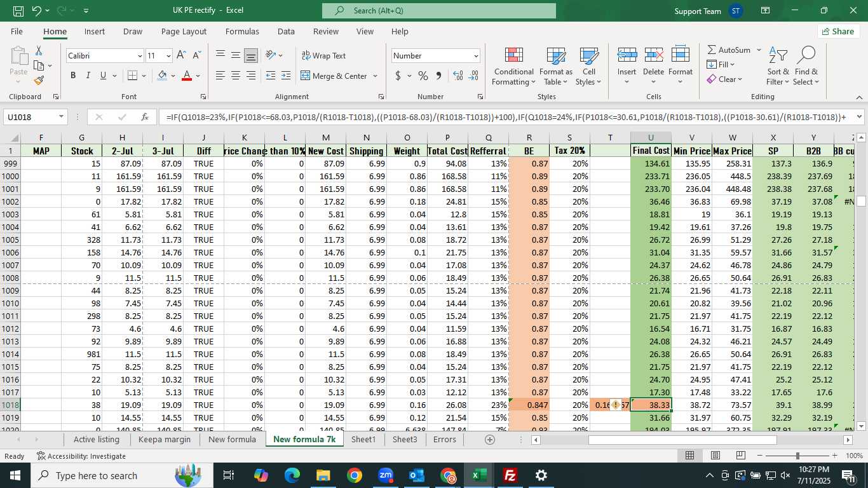
Task: Click the Percent Style icon
Action: coord(423,76)
